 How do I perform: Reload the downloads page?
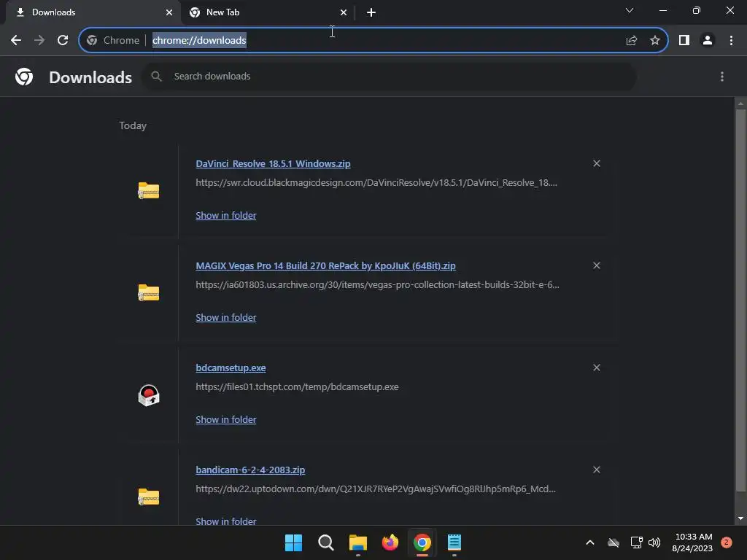(x=63, y=40)
